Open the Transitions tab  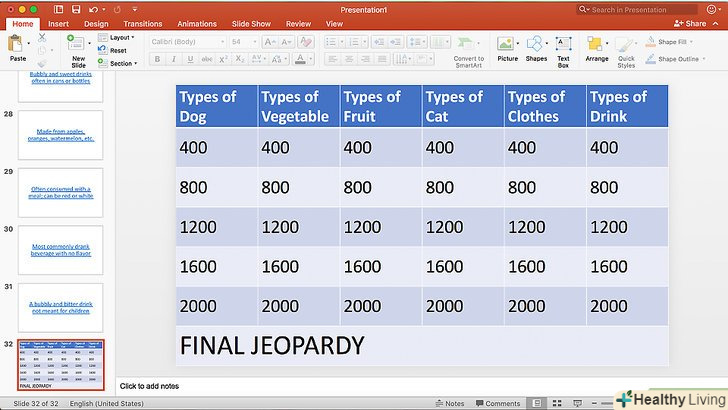click(x=143, y=24)
